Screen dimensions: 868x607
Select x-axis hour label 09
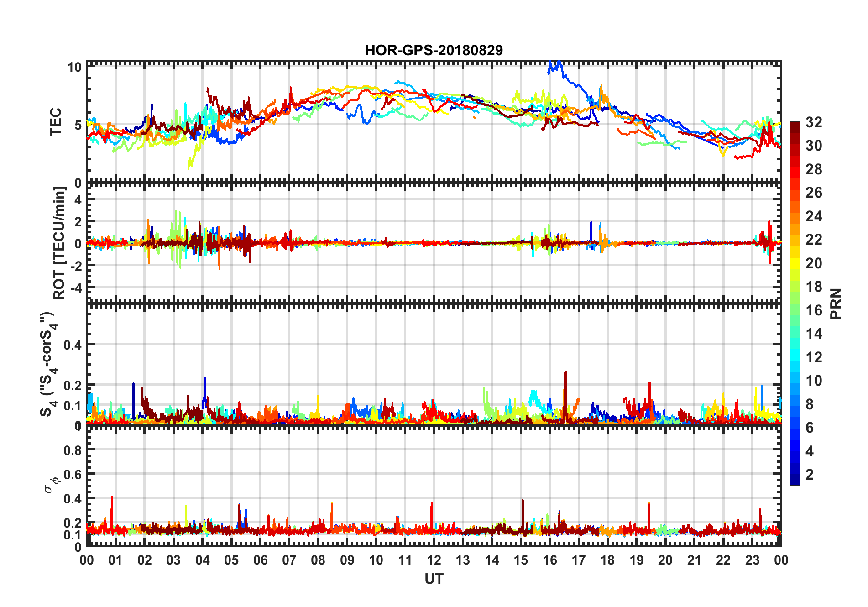point(347,560)
